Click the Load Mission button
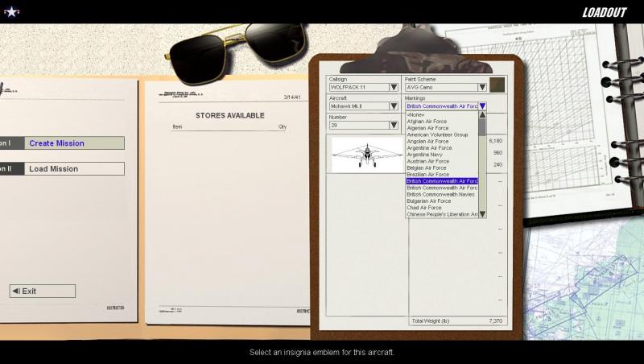The width and height of the screenshot is (644, 364). tap(74, 169)
